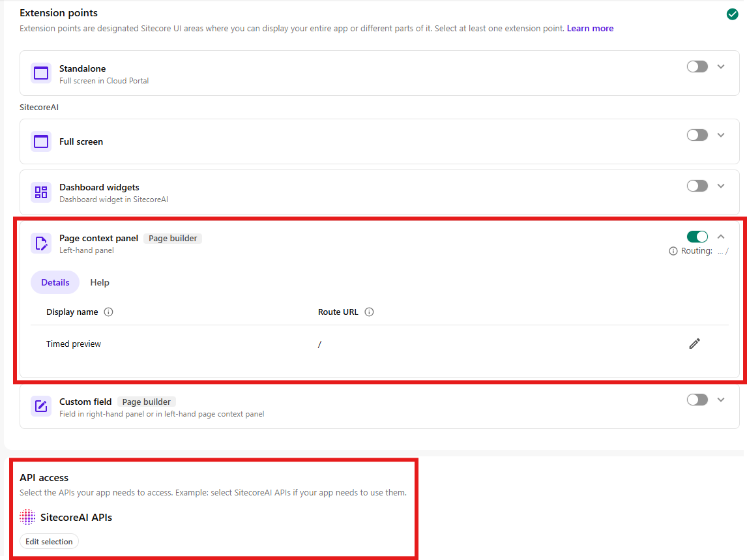Click the Route URL slash value

(319, 344)
